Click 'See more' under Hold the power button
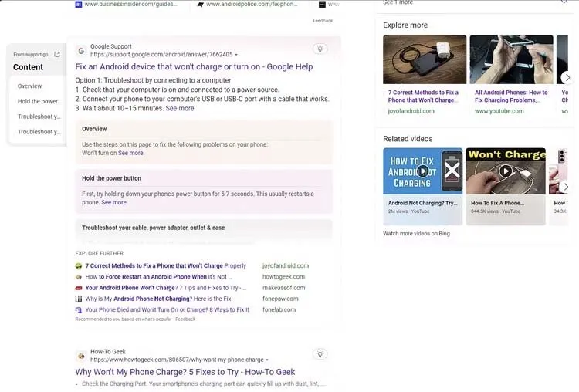This screenshot has width=579, height=392. tap(113, 202)
